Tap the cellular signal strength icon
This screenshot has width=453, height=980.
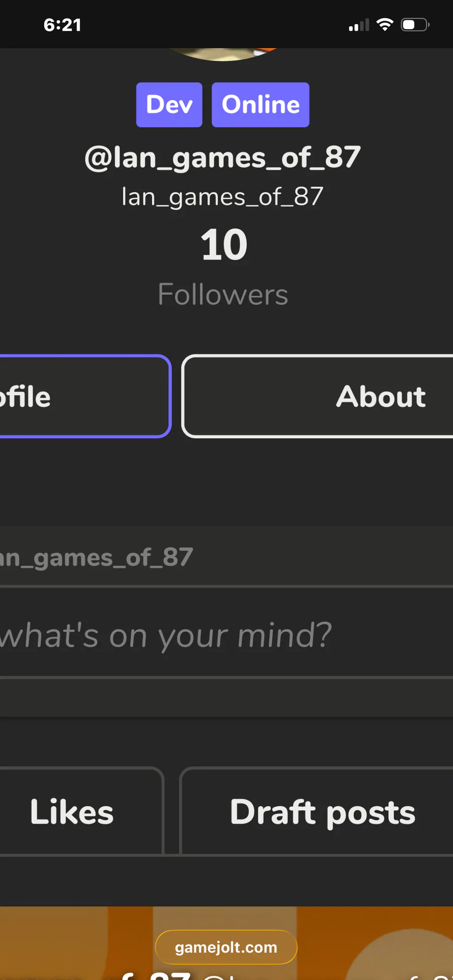coord(359,25)
